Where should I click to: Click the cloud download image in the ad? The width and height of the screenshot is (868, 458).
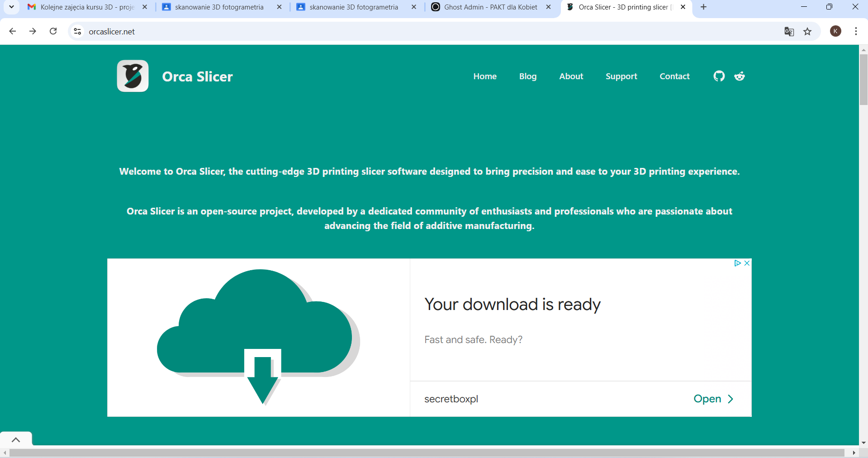point(258,337)
